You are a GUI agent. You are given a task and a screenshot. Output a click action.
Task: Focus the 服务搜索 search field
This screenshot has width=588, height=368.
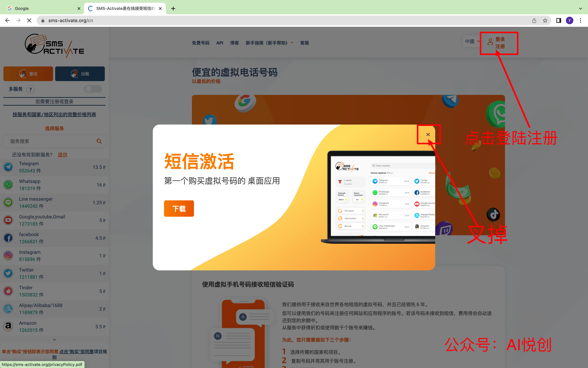pos(54,141)
